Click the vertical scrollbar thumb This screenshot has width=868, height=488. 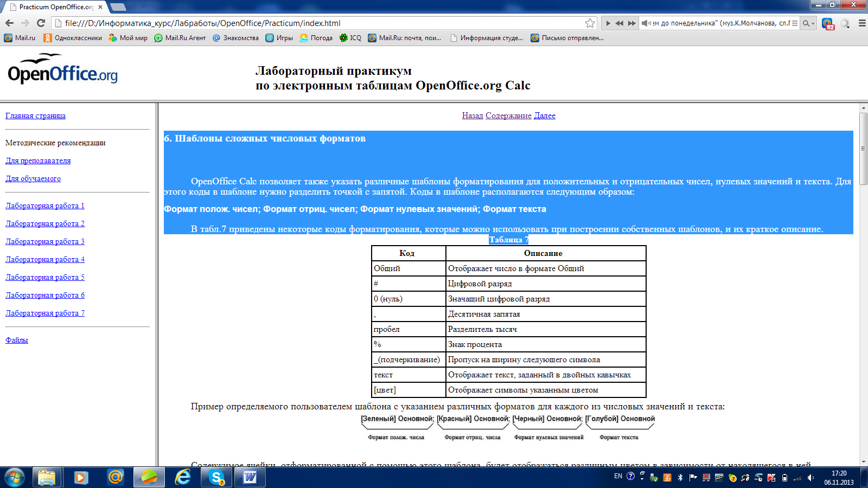coord(863,149)
